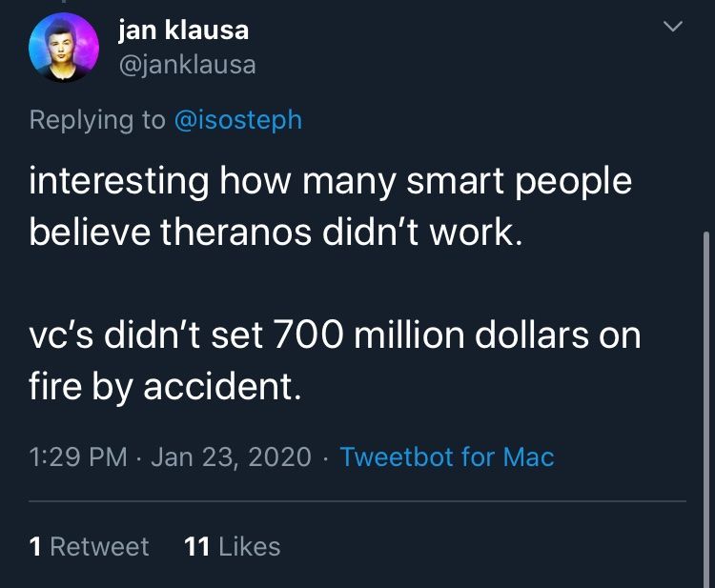Click the divider line above the stats
Screen dimensions: 715x588
(357, 501)
